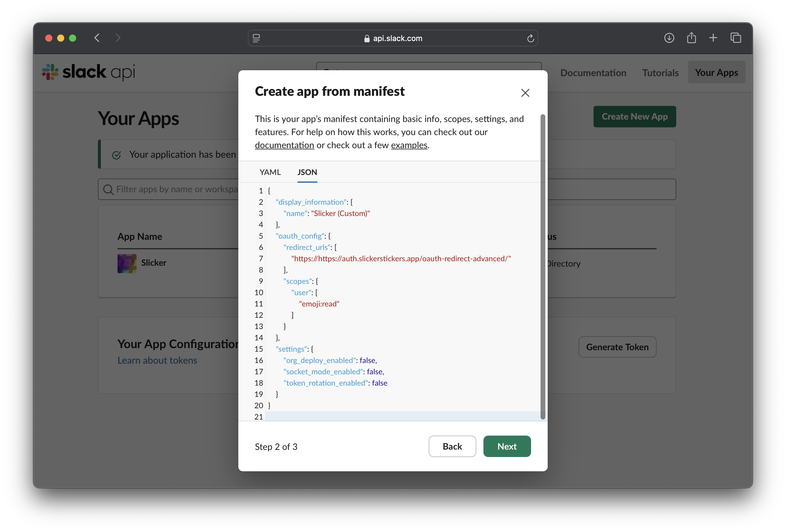The height and width of the screenshot is (532, 786).
Task: Click the redirect URL string on line 7
Action: click(x=401, y=258)
